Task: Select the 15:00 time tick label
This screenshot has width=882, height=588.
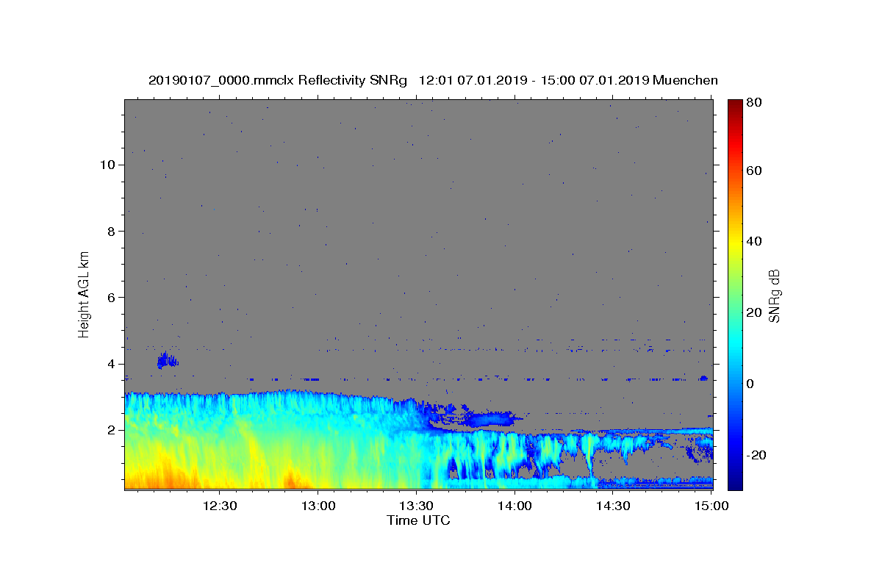Action: [x=711, y=506]
